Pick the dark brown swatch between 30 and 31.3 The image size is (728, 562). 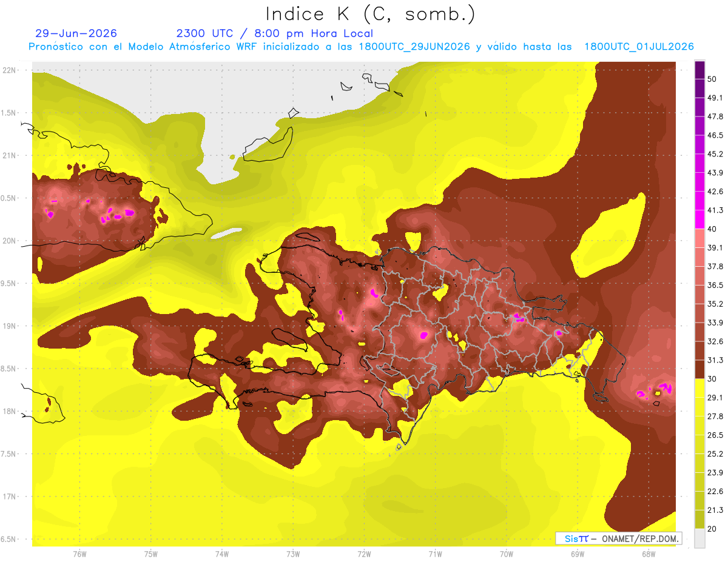pyautogui.click(x=699, y=370)
